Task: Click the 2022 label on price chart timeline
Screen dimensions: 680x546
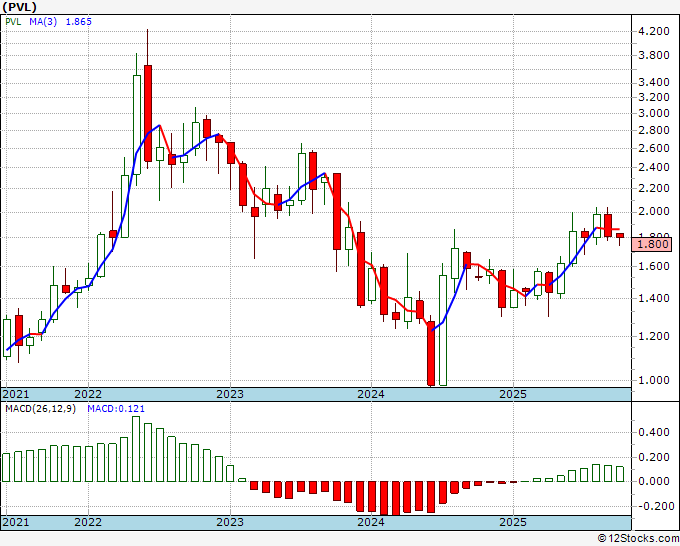Action: point(88,394)
